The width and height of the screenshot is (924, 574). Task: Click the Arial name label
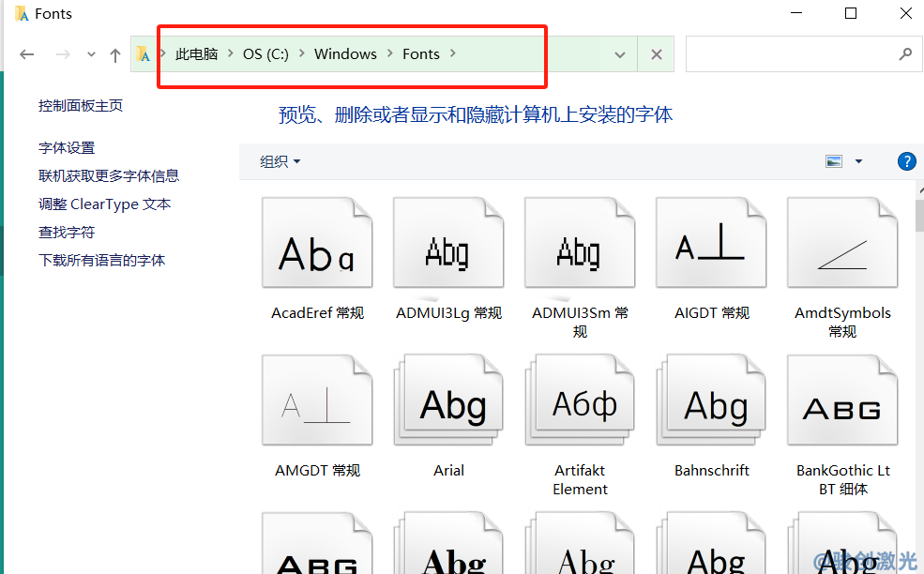[x=448, y=470]
